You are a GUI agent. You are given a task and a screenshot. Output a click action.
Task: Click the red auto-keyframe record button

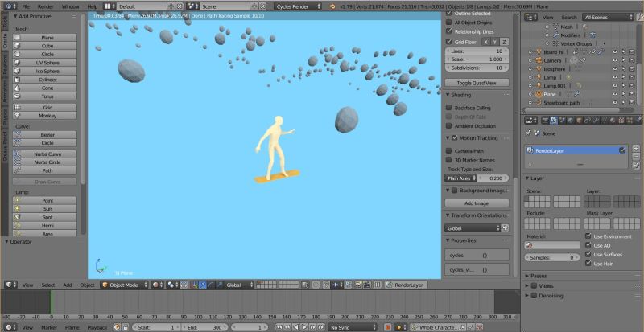click(388, 327)
